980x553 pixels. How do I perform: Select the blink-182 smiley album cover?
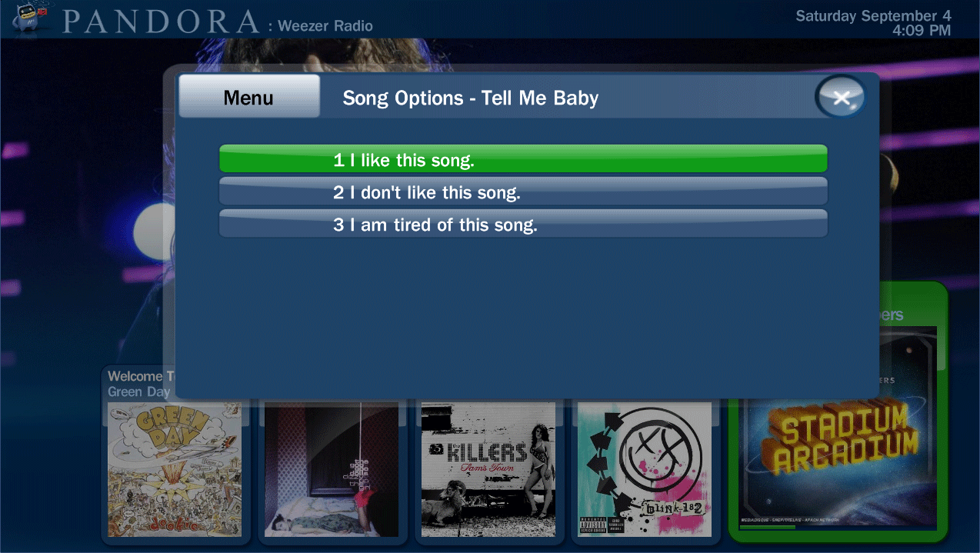tap(645, 468)
